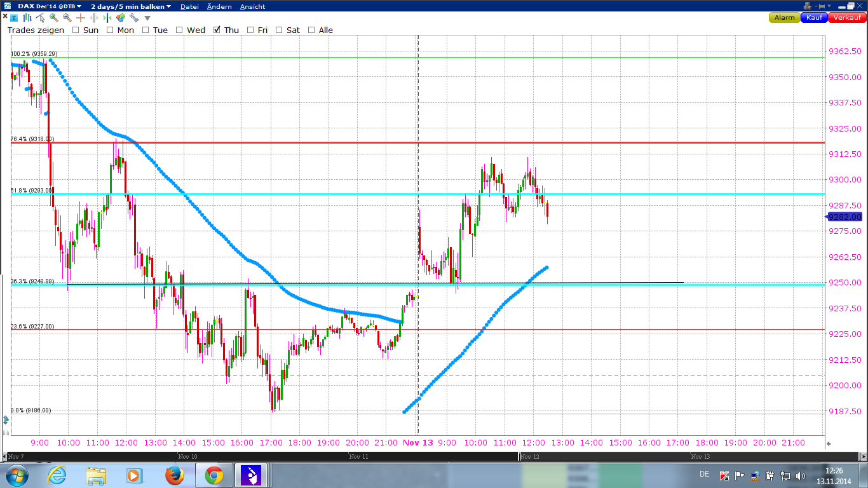Select the Text annotation tool
This screenshot has height=488, width=868.
(x=14, y=18)
